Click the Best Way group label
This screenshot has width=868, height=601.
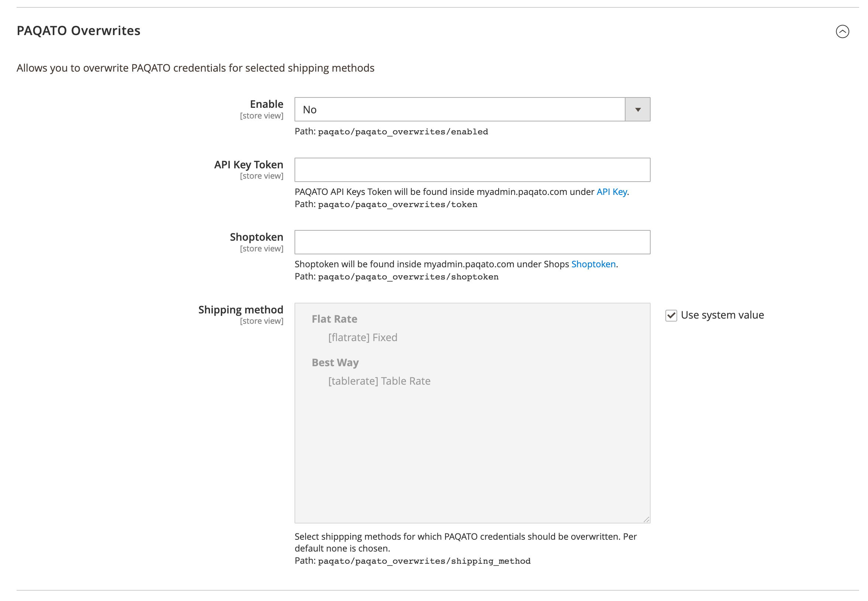pos(335,362)
